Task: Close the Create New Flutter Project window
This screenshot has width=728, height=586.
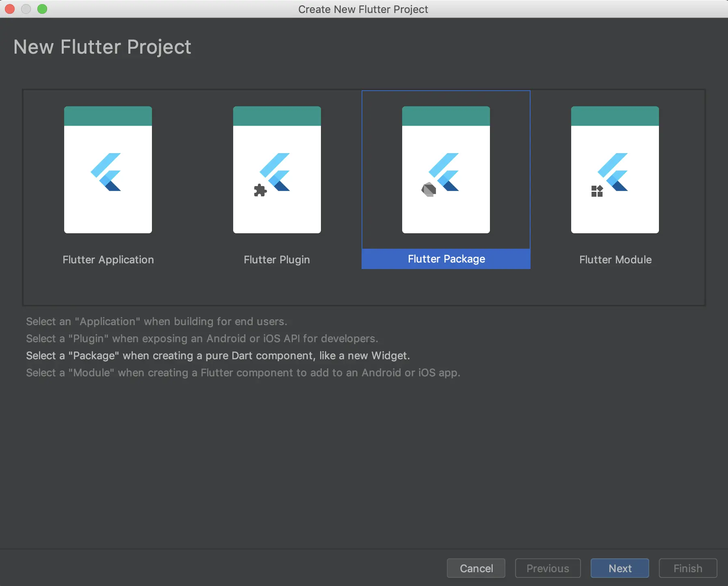Action: pos(10,9)
